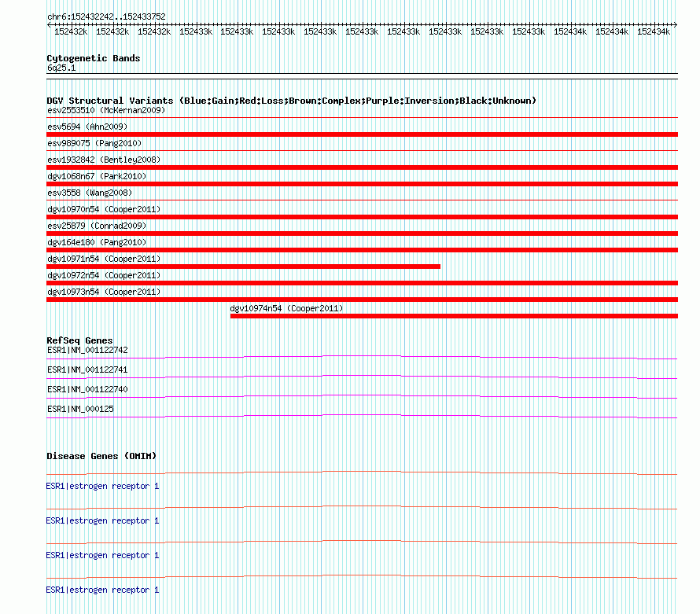The image size is (700, 614).
Task: Click transcript label ESR1|NM_001122742
Action: pos(87,350)
